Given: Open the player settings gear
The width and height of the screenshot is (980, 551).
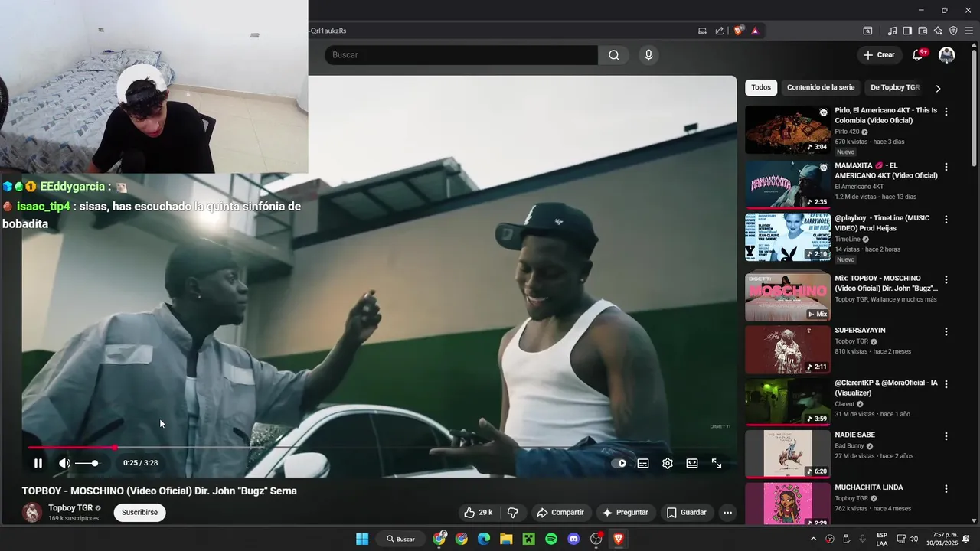Looking at the screenshot, I should (668, 463).
